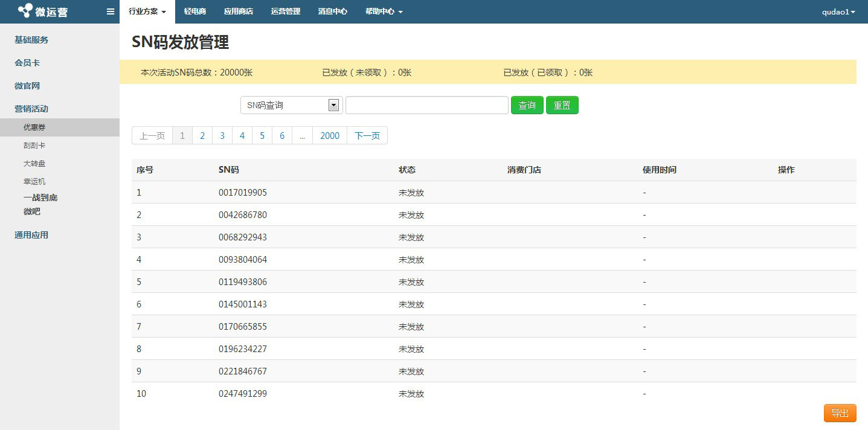Go to page 5
This screenshot has width=868, height=430.
coord(262,135)
